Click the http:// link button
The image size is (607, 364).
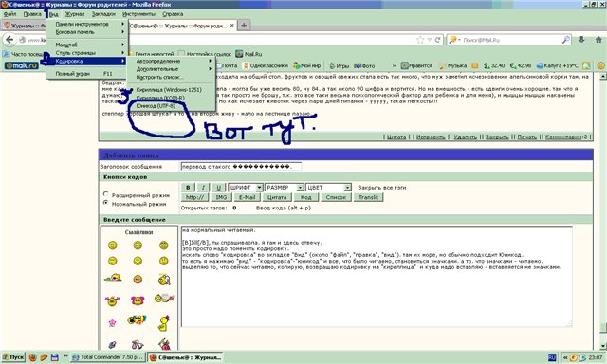[x=194, y=197]
